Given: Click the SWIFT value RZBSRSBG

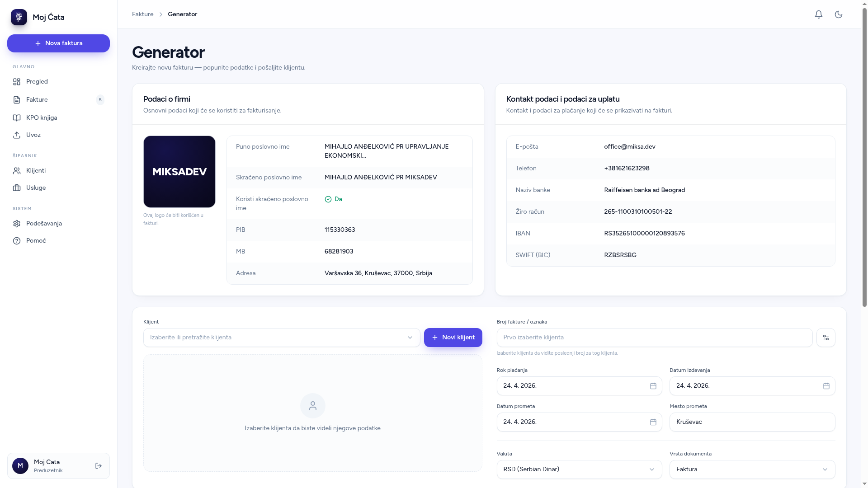Looking at the screenshot, I should tap(620, 255).
